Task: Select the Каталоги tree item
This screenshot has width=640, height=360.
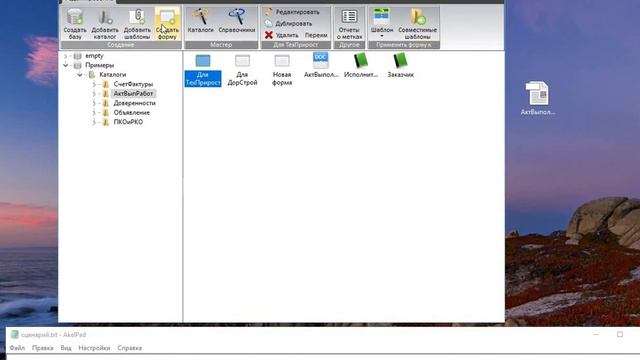Action: 113,75
